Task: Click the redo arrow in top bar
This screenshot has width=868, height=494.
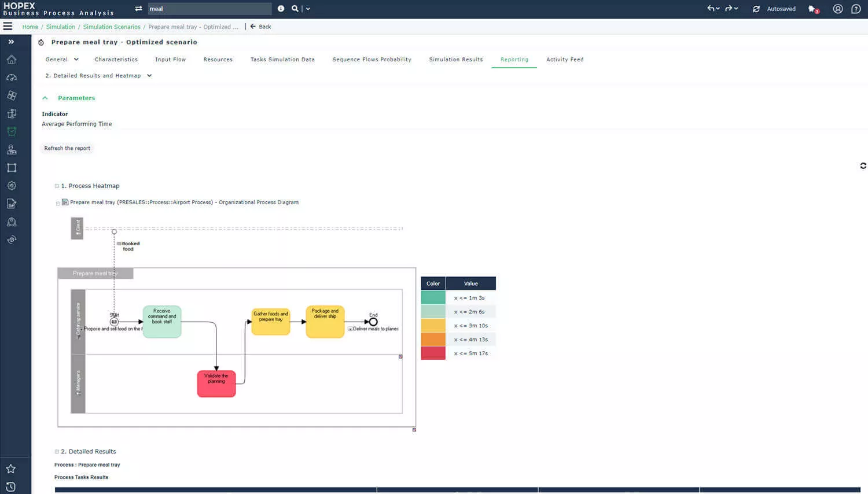Action: [x=729, y=9]
